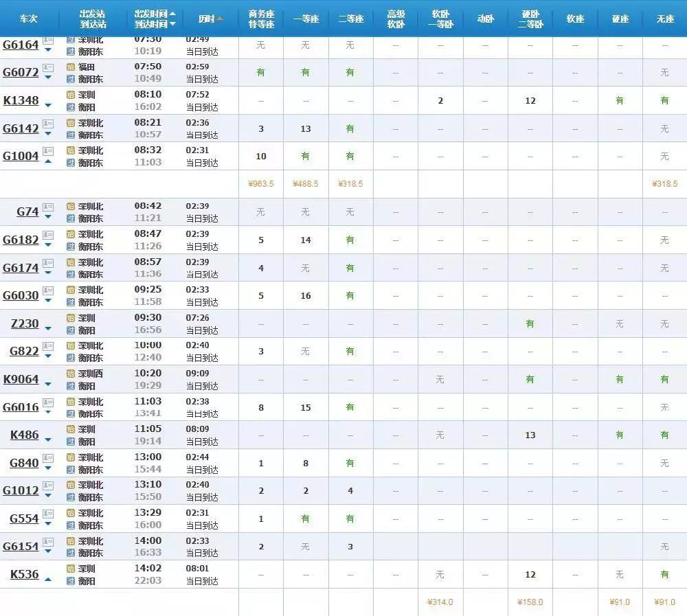Click the ID card icon next to G6142
687x616 pixels.
47,124
